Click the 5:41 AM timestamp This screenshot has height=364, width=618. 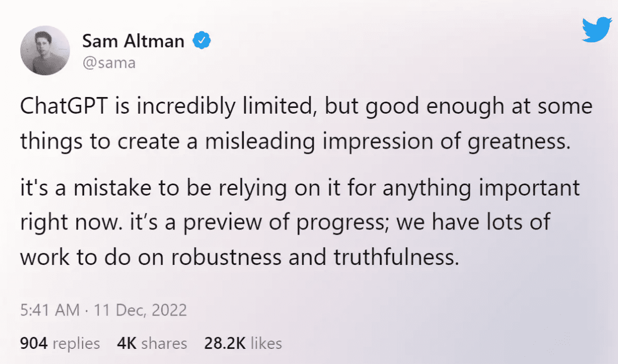click(50, 310)
